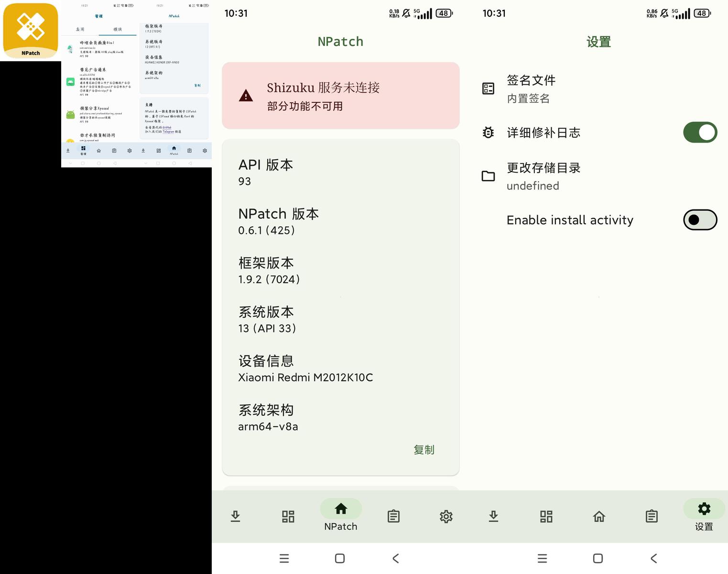
Task: Tap the home icon in the settings screen's navigation bar
Action: coord(599,516)
